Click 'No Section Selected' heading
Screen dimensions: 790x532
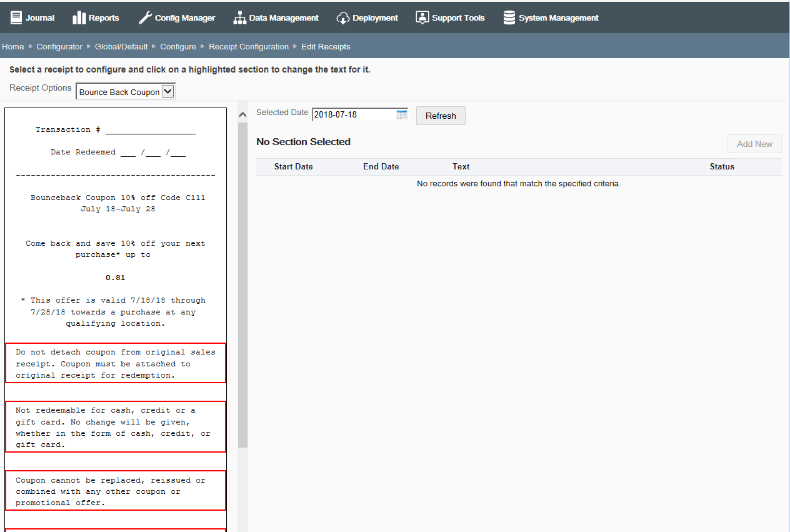click(x=303, y=142)
